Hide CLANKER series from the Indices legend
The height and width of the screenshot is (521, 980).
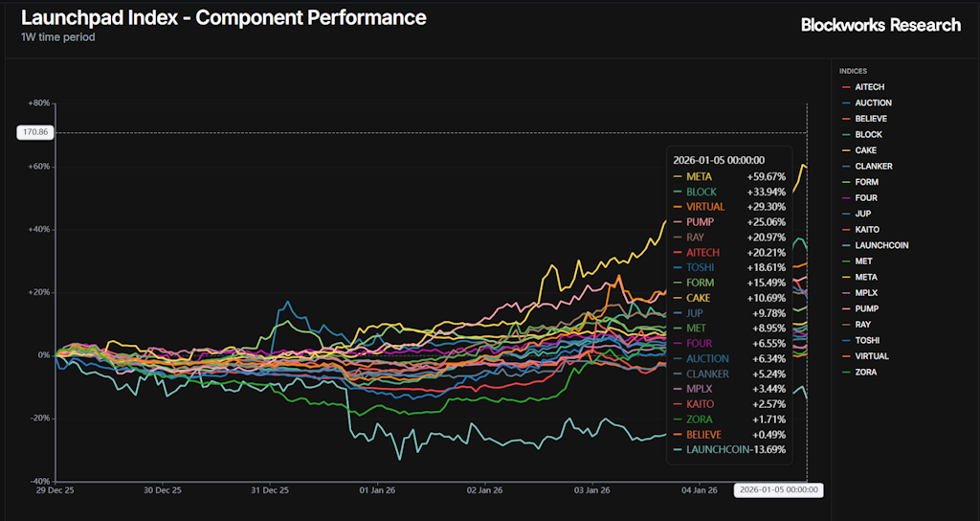pyautogui.click(x=873, y=166)
